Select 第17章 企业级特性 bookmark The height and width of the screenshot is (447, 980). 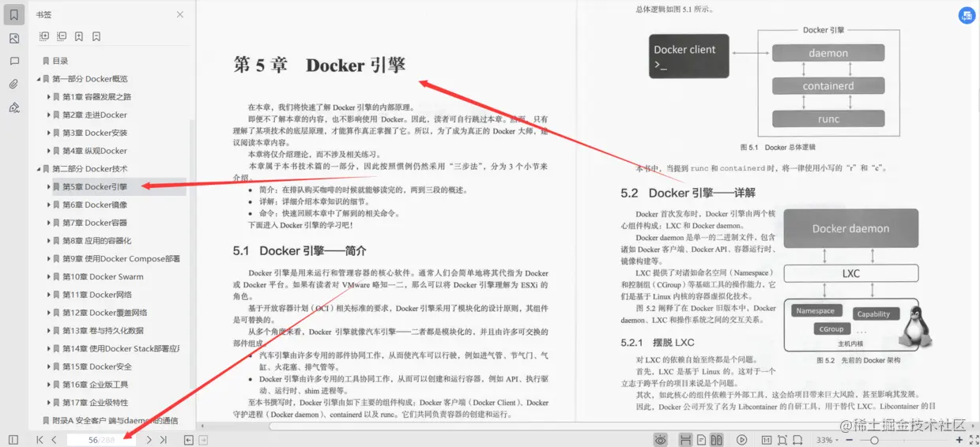pos(96,403)
